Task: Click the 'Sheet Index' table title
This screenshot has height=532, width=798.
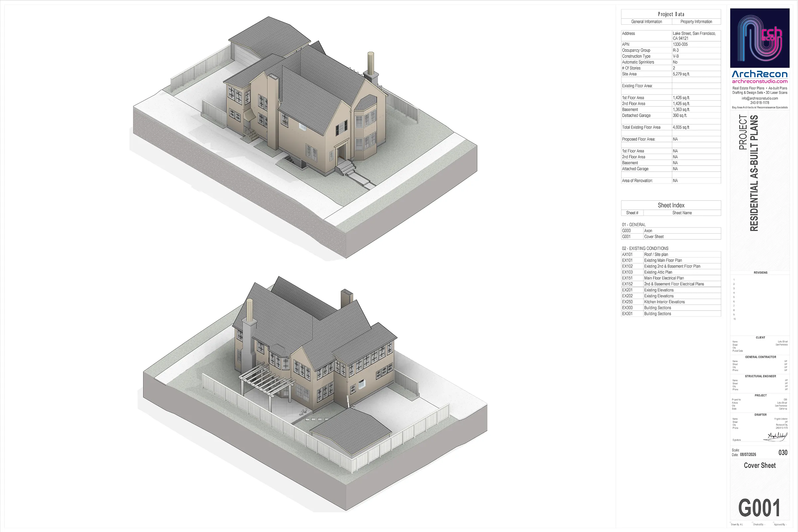Action: [x=671, y=205]
